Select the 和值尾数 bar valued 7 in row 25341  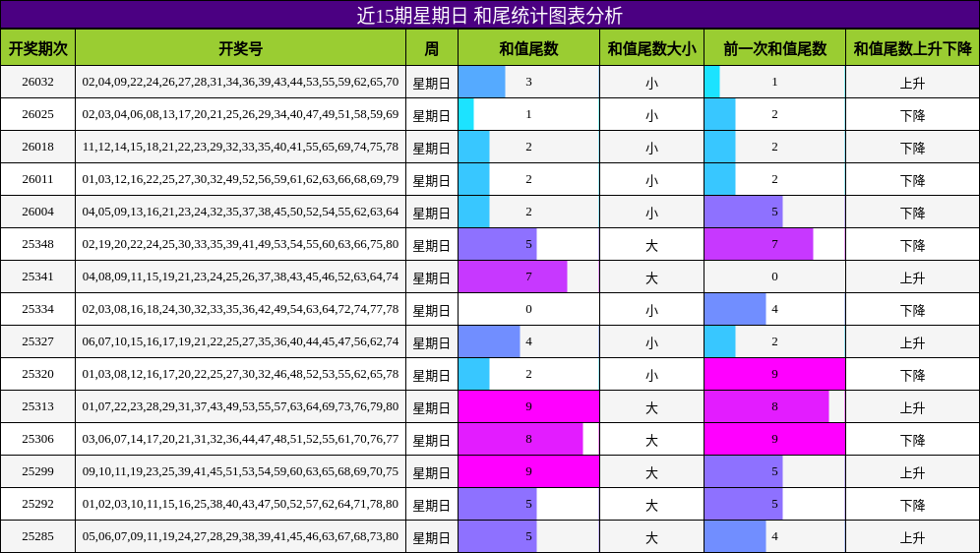[x=514, y=276]
